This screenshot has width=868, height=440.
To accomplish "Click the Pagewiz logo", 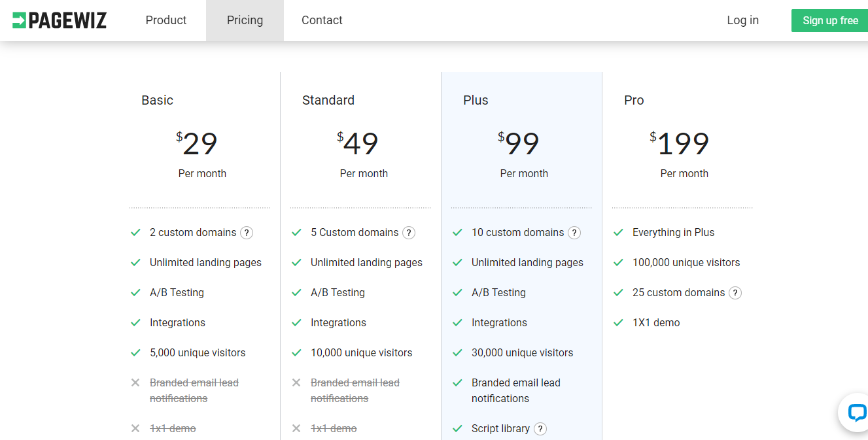I will (60, 20).
